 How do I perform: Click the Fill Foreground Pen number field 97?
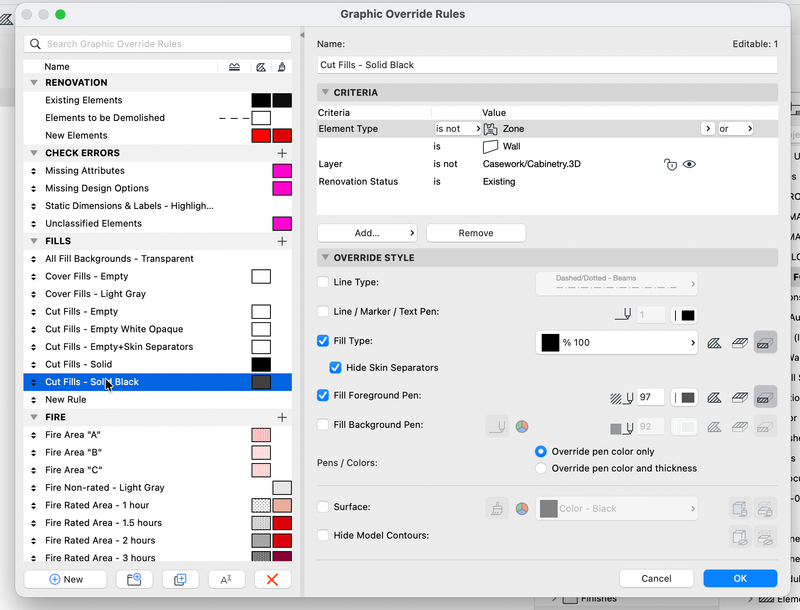(x=650, y=397)
